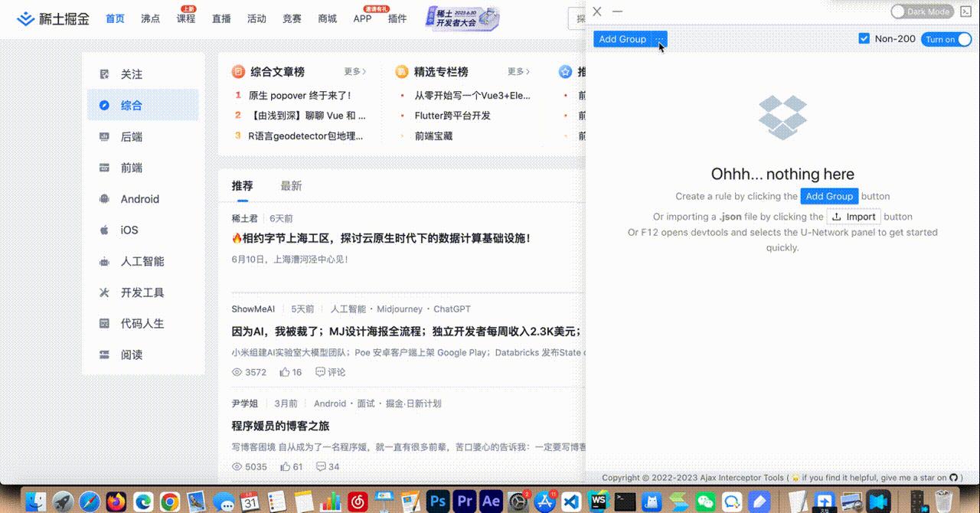Image resolution: width=980 pixels, height=513 pixels.
Task: Switch to the 最新 tab
Action: point(291,185)
